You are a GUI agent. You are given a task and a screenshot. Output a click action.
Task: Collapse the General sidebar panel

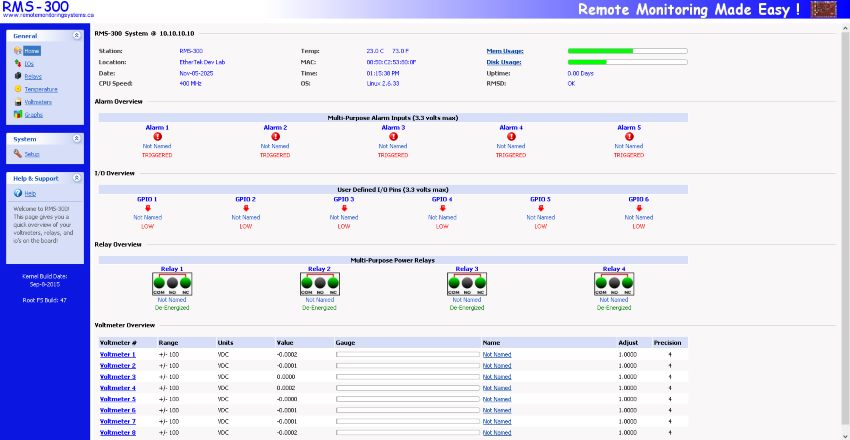point(77,35)
